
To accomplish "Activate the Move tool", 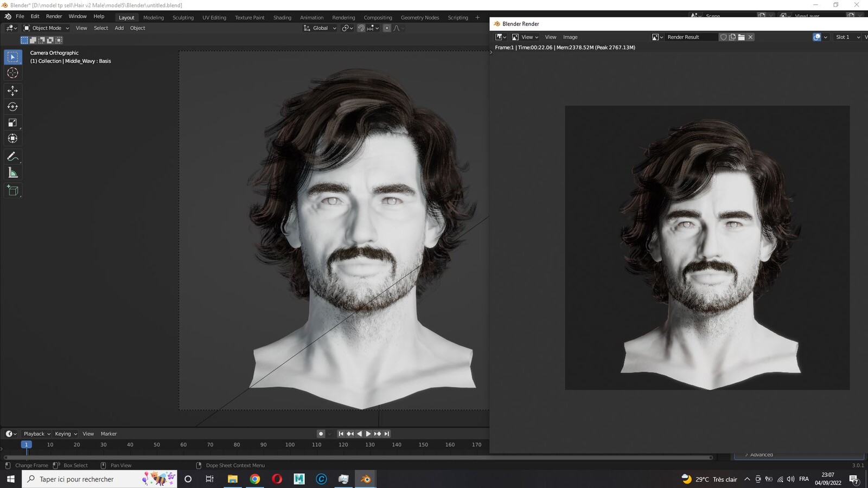I will tap(12, 91).
